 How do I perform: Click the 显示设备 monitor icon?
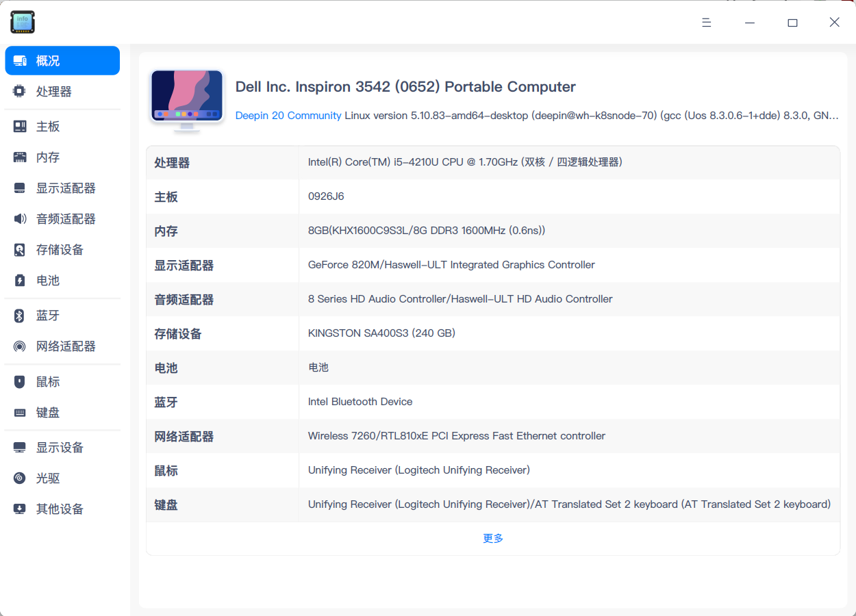[x=20, y=448]
